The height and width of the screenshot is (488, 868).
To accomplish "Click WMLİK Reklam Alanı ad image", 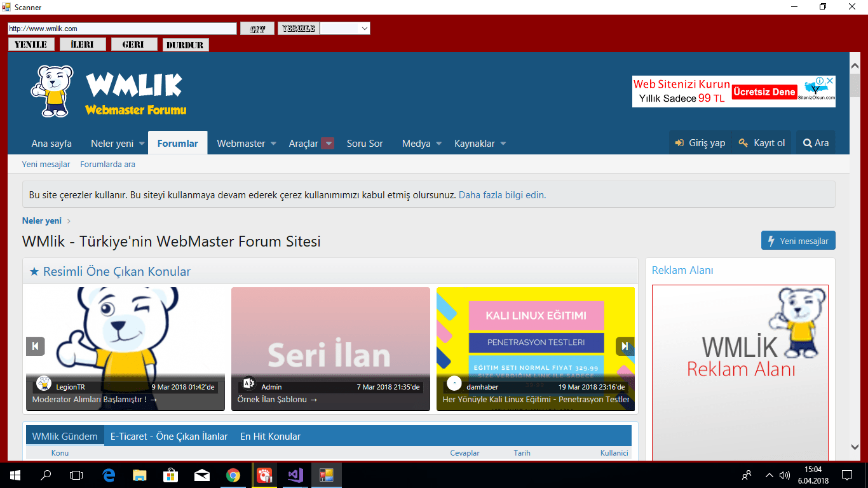I will coord(740,372).
